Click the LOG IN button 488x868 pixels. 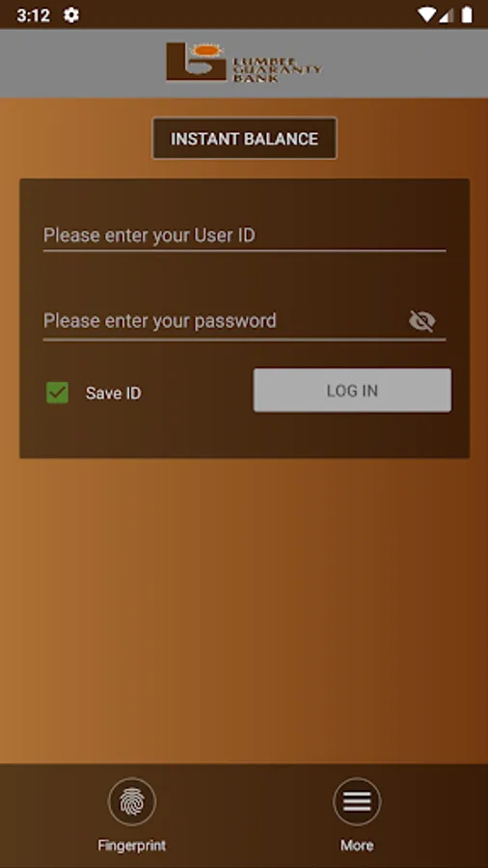[352, 391]
